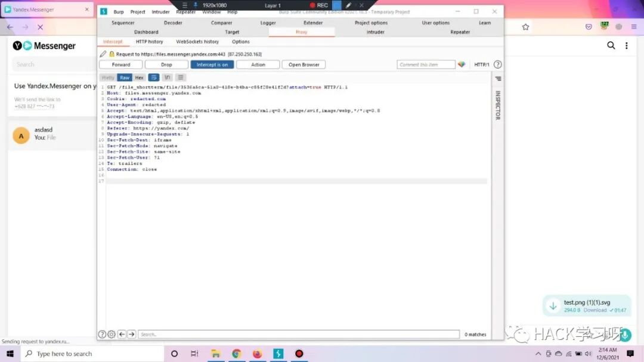Open the Action menu
This screenshot has height=362, width=644.
[258, 64]
